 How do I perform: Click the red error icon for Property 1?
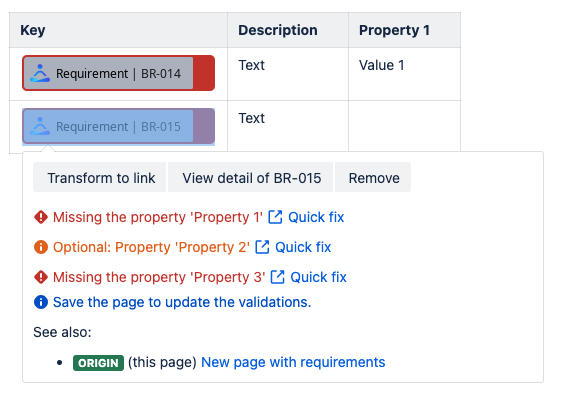(41, 217)
